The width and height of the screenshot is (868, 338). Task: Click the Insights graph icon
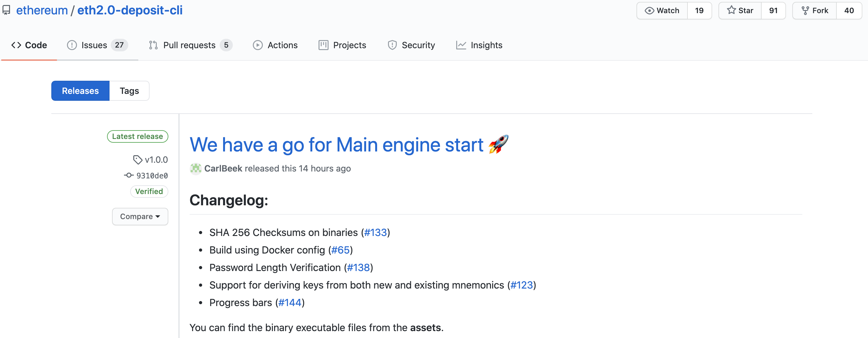pos(461,45)
